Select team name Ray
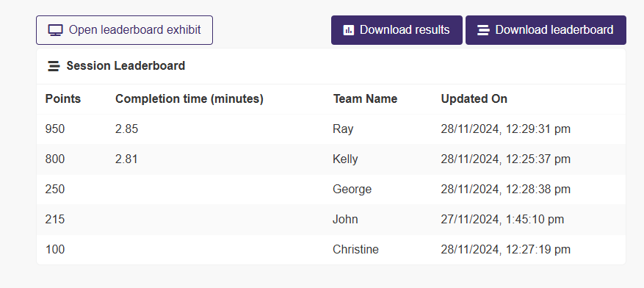The image size is (644, 288). 343,129
